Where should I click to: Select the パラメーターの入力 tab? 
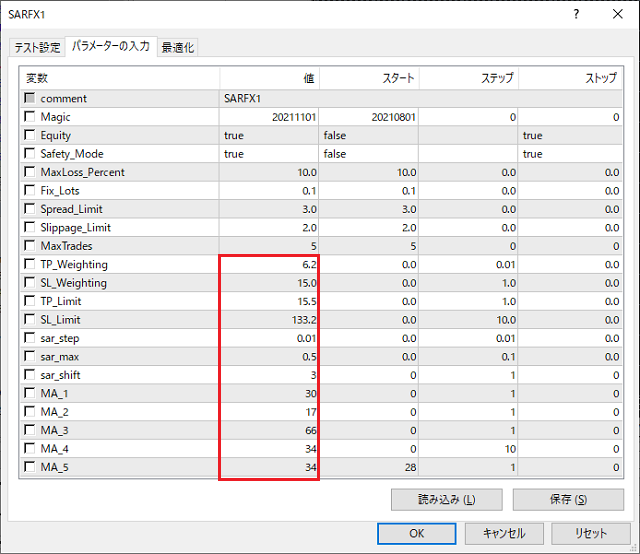click(111, 46)
